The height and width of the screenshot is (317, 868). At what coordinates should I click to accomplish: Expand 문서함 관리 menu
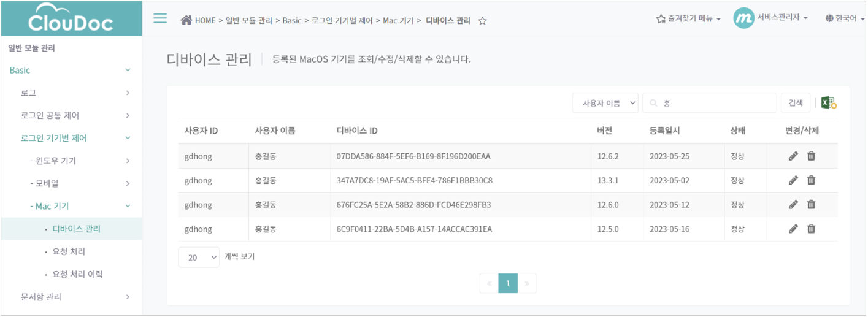[x=71, y=297]
